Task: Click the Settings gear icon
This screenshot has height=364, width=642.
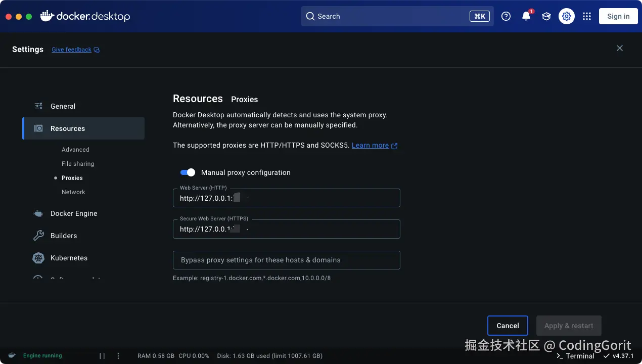Action: (567, 16)
